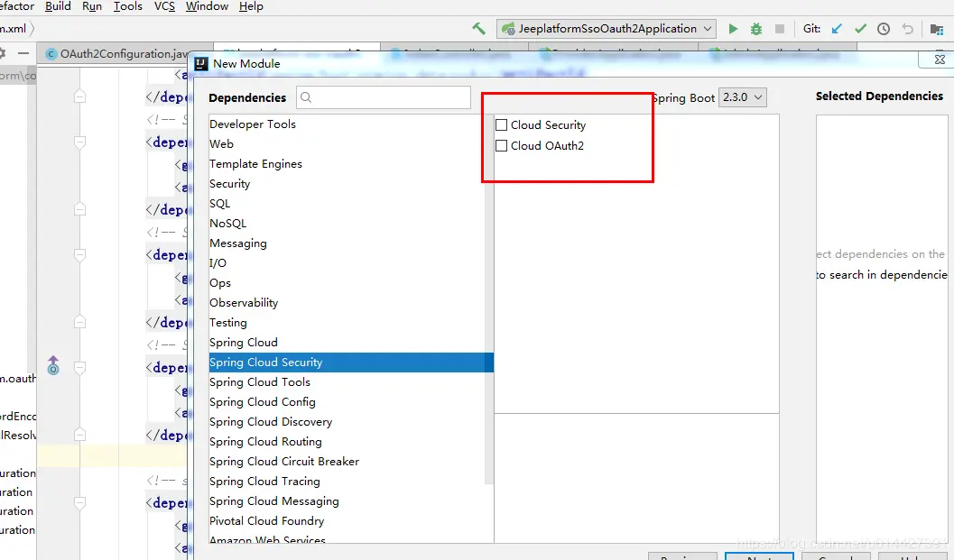The width and height of the screenshot is (954, 560).
Task: Click the magnifier icon in dependency search
Action: pyautogui.click(x=306, y=97)
